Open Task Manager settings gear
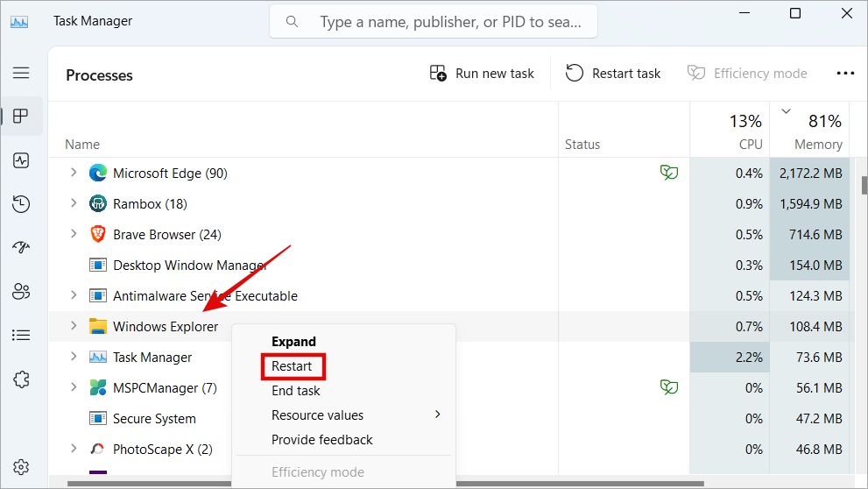 21,467
